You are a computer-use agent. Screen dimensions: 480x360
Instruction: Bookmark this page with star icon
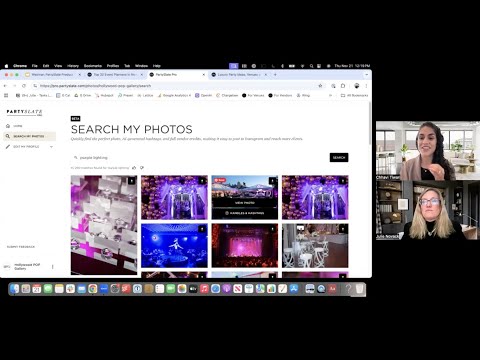pyautogui.click(x=320, y=86)
